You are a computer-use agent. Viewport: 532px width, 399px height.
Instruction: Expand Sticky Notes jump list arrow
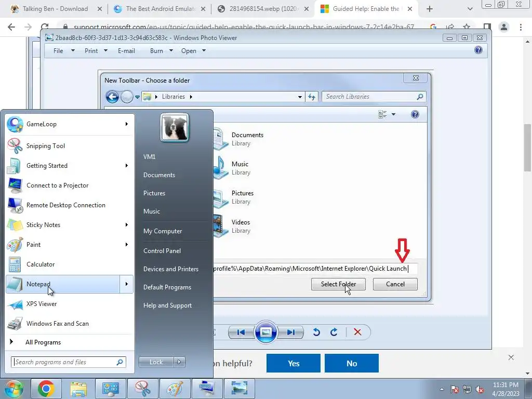[127, 224]
